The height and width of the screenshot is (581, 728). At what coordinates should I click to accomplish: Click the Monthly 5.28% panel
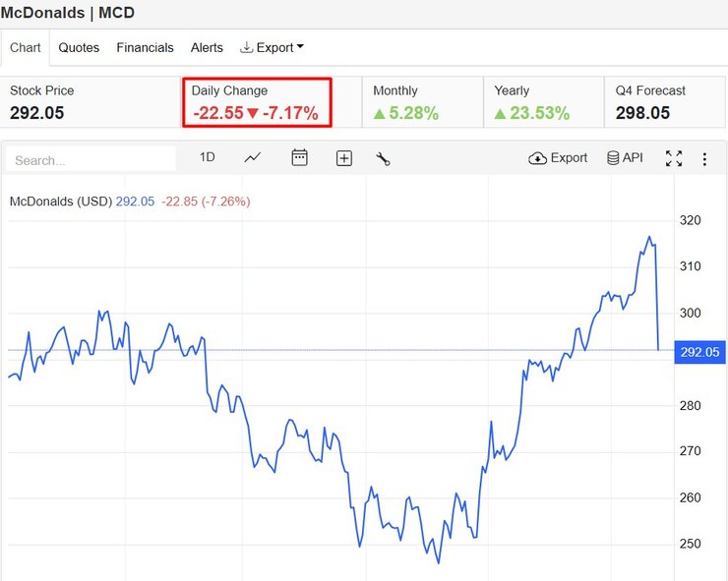click(x=423, y=102)
